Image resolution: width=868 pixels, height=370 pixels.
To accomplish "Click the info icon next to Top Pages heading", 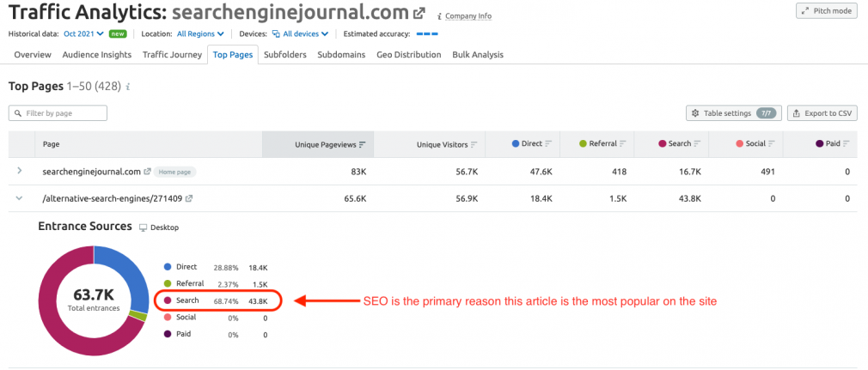I will (x=128, y=87).
